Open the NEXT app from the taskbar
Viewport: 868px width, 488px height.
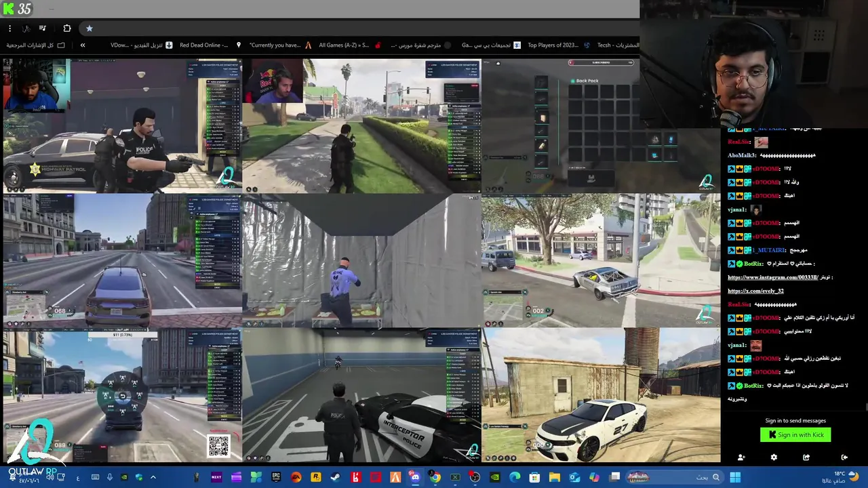click(216, 477)
